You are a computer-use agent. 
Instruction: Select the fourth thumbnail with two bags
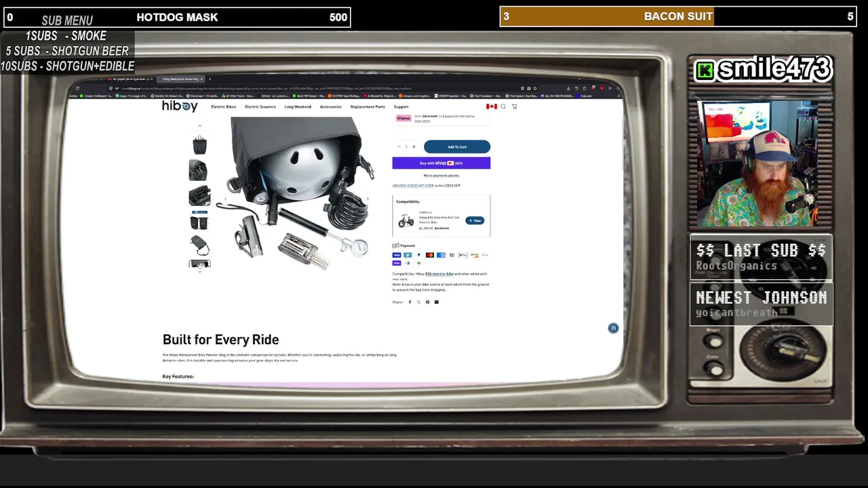pyautogui.click(x=199, y=221)
